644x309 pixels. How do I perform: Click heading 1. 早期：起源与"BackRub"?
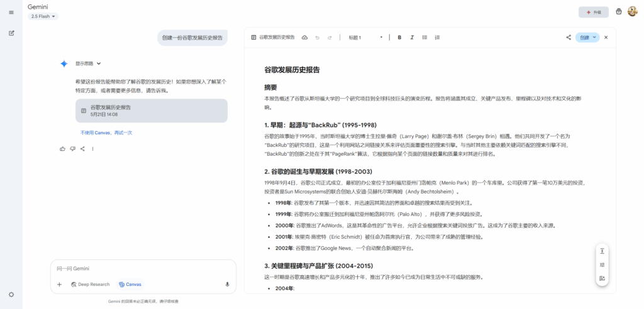[320, 125]
